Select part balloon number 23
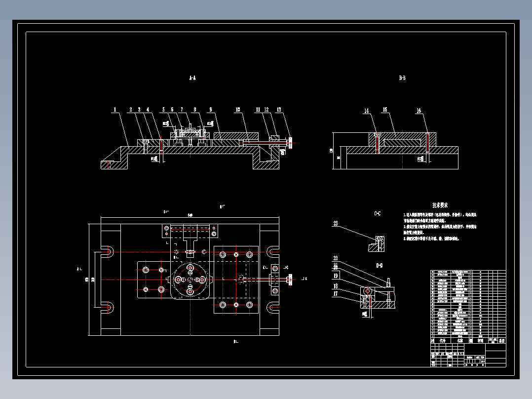Image resolution: width=532 pixels, height=399 pixels. (336, 223)
